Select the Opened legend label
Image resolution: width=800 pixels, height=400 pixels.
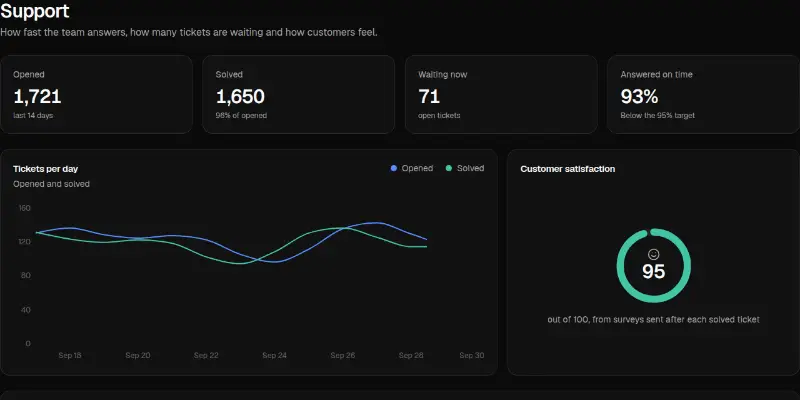[x=417, y=168]
